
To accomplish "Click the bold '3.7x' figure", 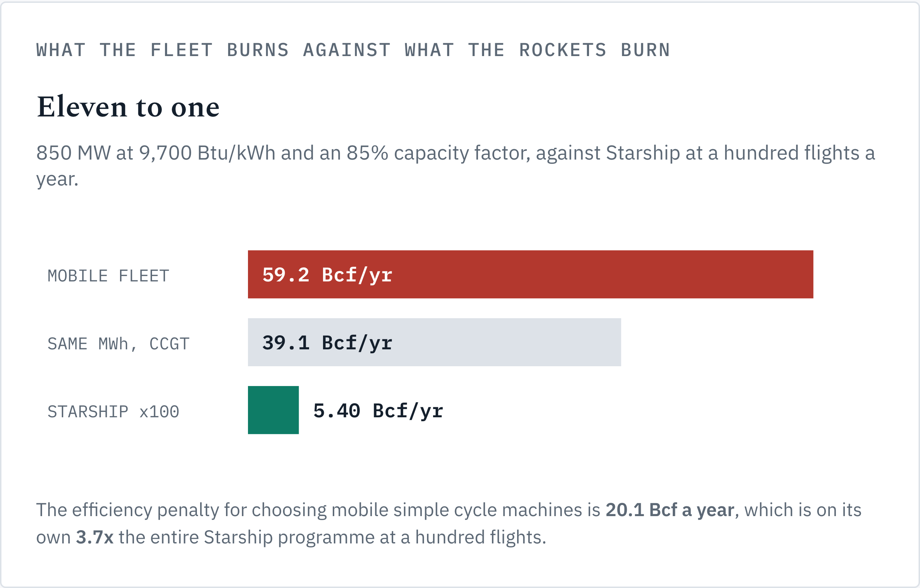I will click(x=95, y=537).
